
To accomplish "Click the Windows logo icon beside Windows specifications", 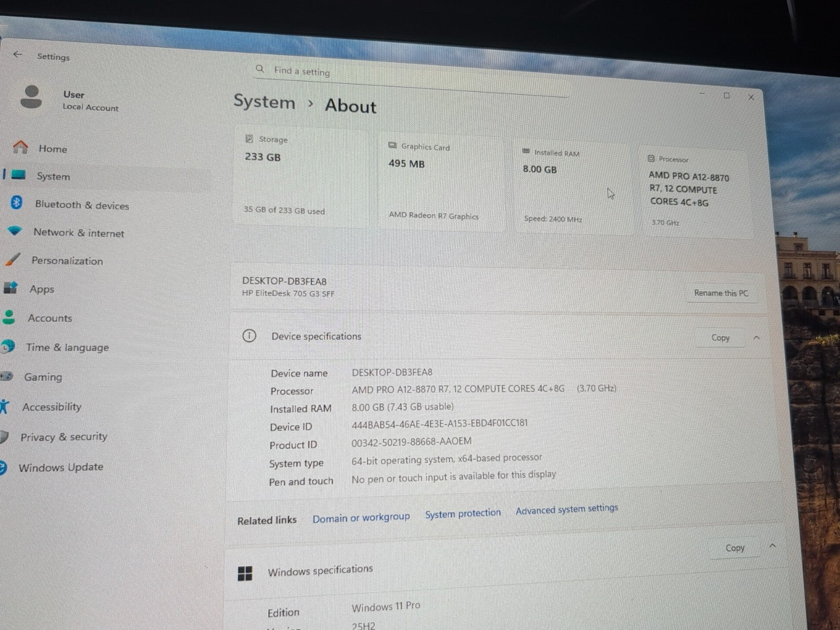I will 245,573.
